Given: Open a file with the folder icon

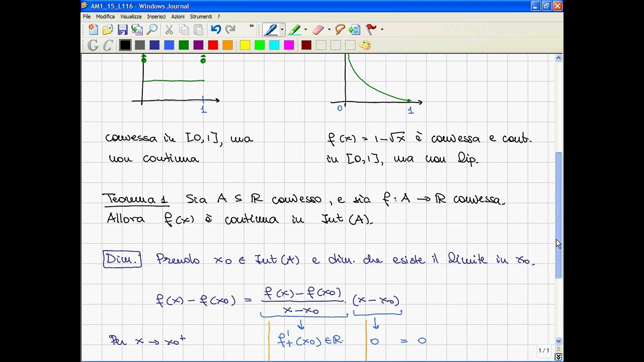Looking at the screenshot, I should [x=108, y=30].
